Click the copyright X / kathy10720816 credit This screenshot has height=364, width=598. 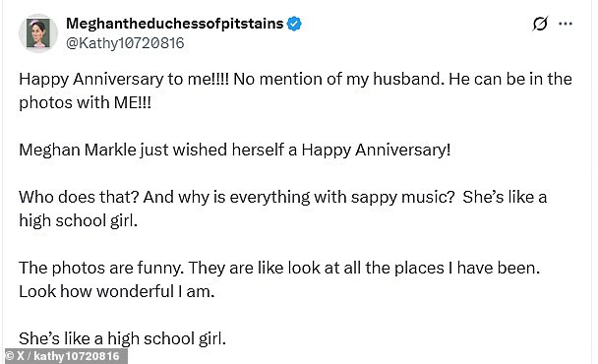63,356
